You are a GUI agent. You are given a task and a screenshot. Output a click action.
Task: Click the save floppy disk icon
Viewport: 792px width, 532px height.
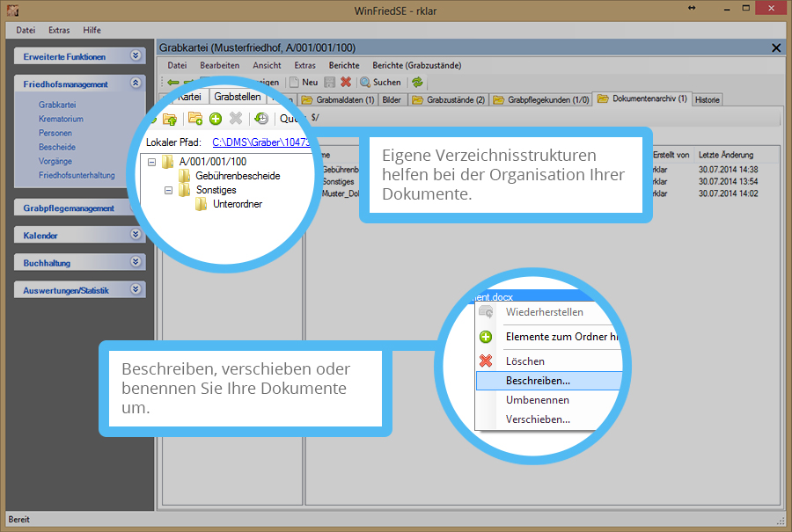[x=330, y=82]
